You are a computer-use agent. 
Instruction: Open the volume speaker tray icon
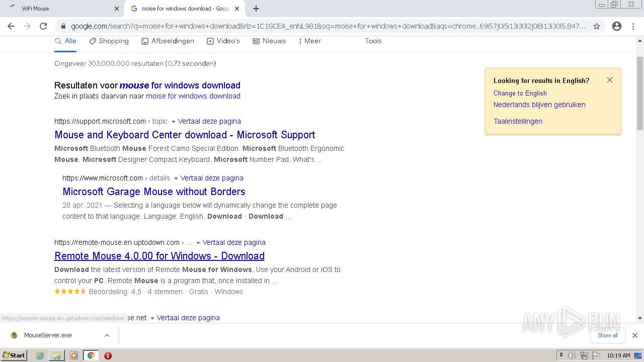[x=572, y=355]
